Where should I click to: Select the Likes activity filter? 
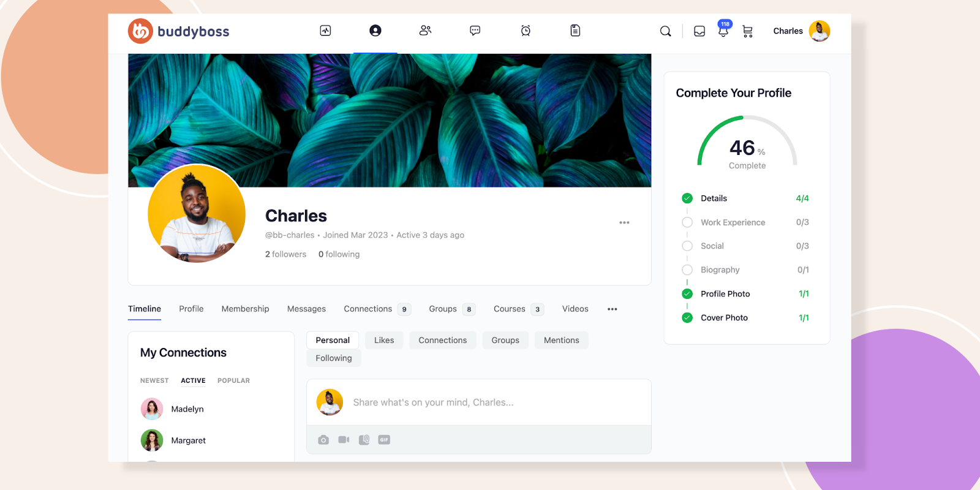(x=384, y=341)
